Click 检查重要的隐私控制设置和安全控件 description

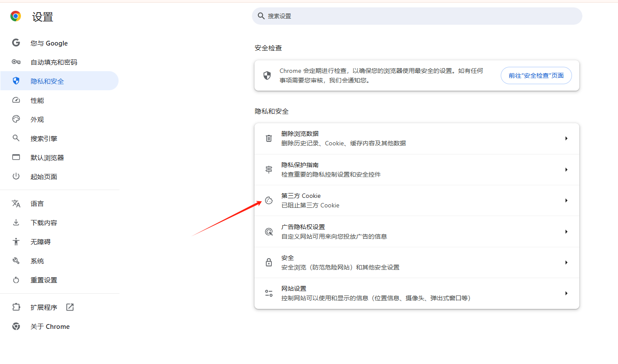click(x=331, y=174)
